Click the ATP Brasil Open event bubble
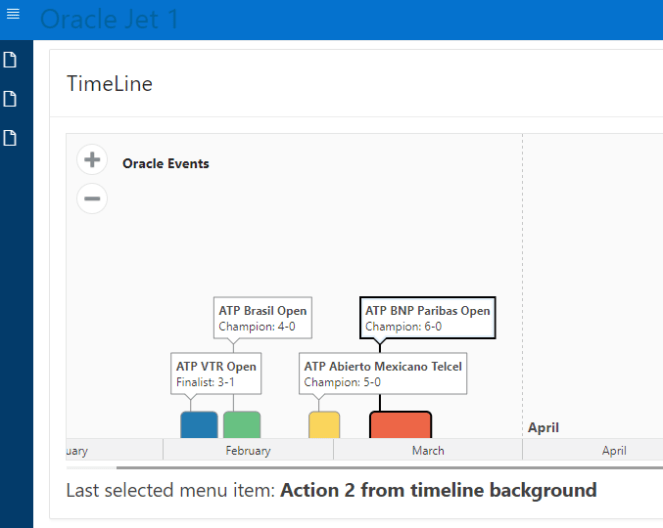This screenshot has height=528, width=663. click(263, 318)
